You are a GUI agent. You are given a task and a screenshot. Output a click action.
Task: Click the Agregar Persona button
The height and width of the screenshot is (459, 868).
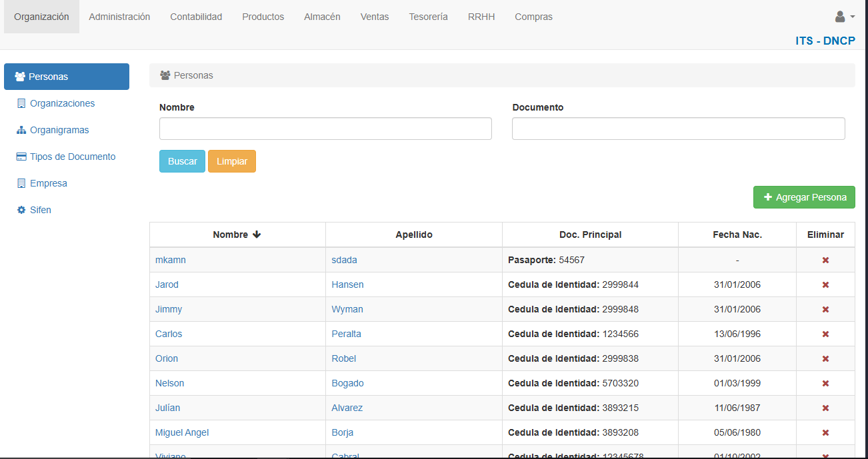click(x=804, y=197)
